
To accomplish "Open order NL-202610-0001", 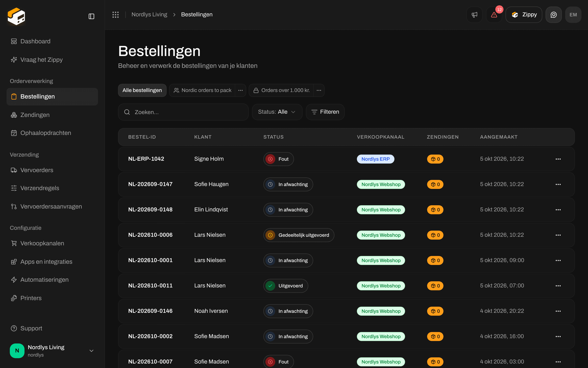I will [150, 260].
